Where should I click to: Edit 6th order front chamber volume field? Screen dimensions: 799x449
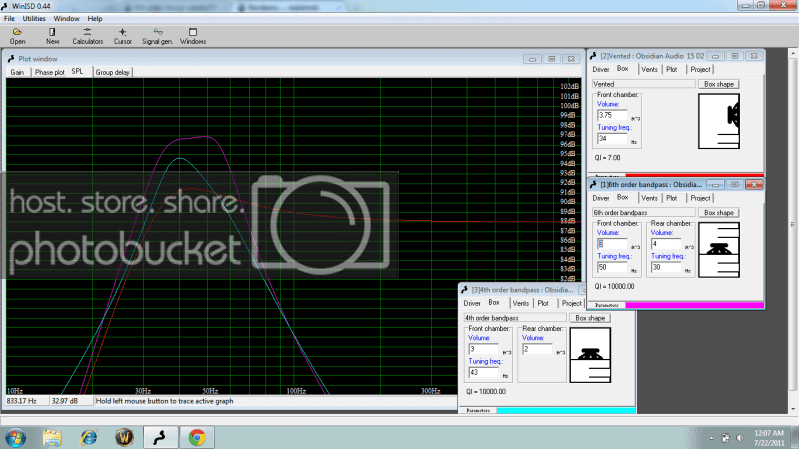point(612,244)
